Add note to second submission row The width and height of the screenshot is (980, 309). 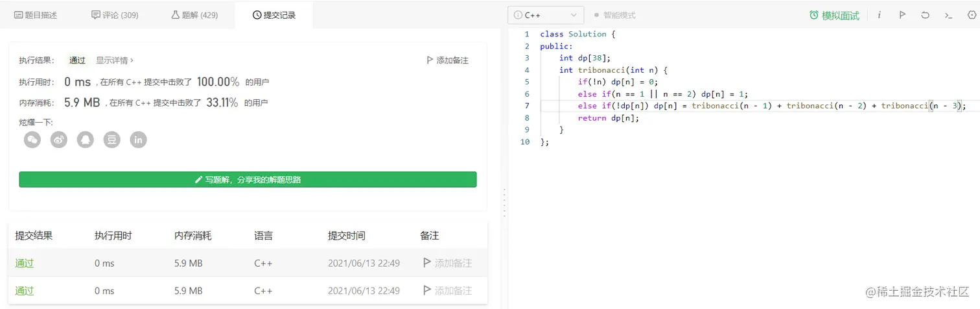point(447,291)
